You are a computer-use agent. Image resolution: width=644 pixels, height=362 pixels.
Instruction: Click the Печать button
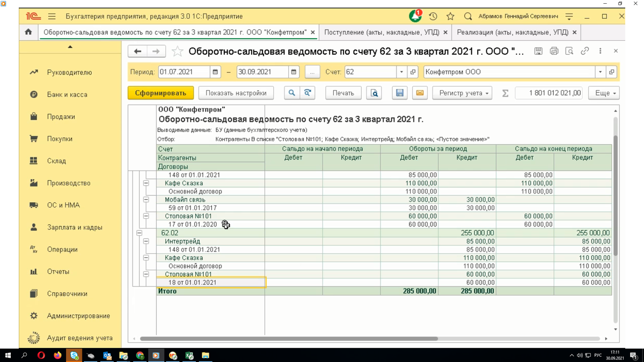pos(343,93)
